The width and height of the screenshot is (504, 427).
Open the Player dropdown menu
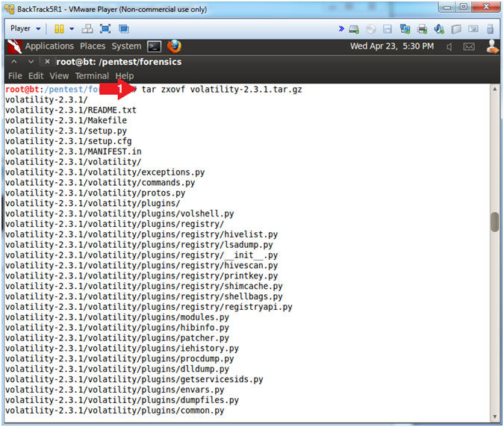[x=25, y=28]
